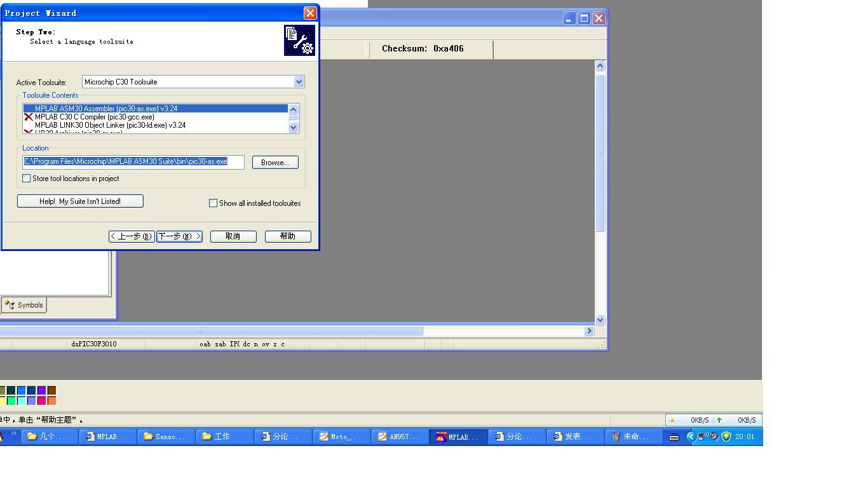Click up arrow of MPLAB vertical scrollbar

[600, 66]
